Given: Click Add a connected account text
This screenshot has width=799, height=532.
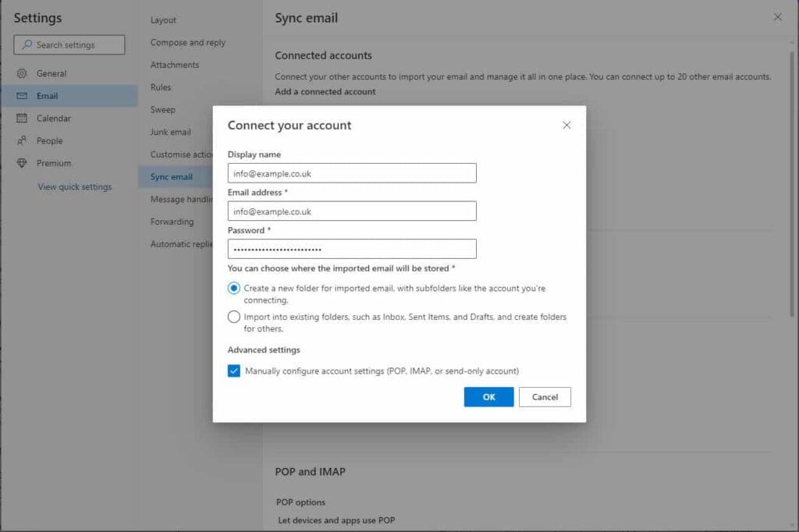Looking at the screenshot, I should (325, 92).
